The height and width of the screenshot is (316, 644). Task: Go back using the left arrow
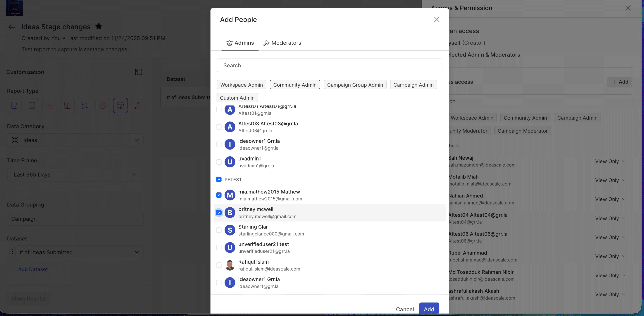(12, 27)
